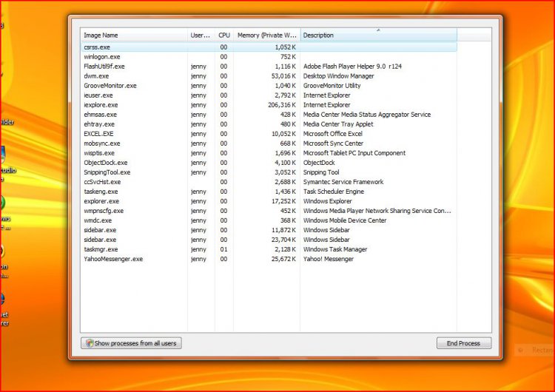
Task: Select ieuser.exe process
Action: (x=269, y=95)
